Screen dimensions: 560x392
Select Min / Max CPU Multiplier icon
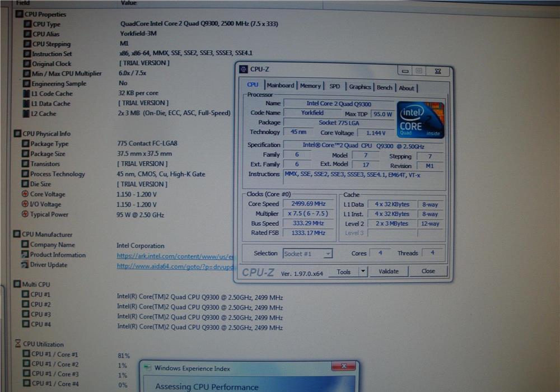click(x=26, y=73)
